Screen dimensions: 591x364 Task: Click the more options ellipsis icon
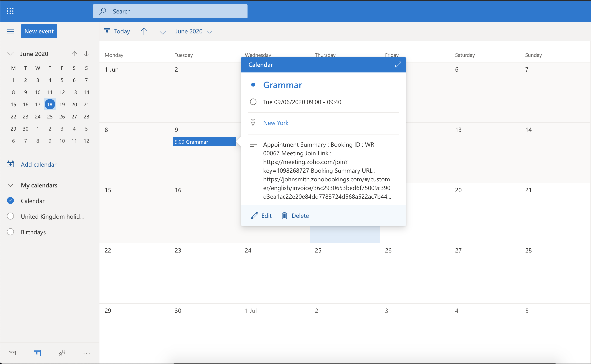point(86,353)
